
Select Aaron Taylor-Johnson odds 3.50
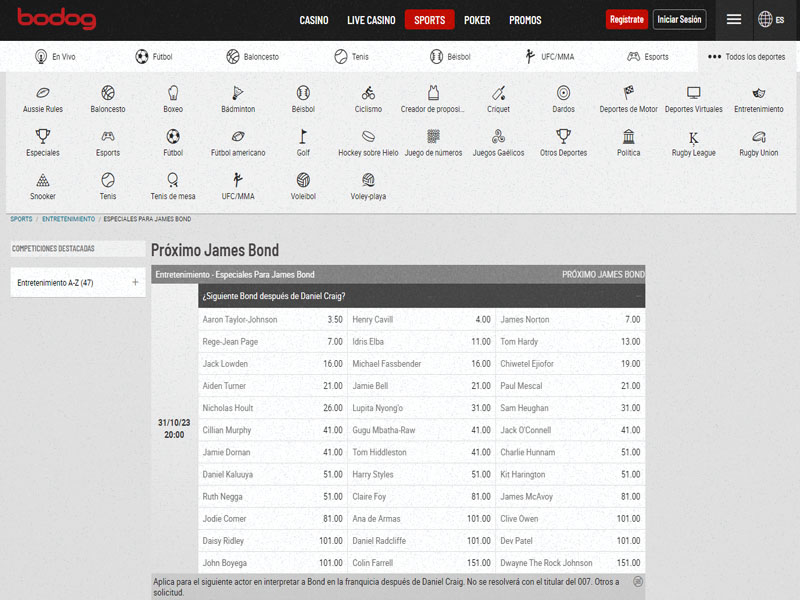coord(334,320)
